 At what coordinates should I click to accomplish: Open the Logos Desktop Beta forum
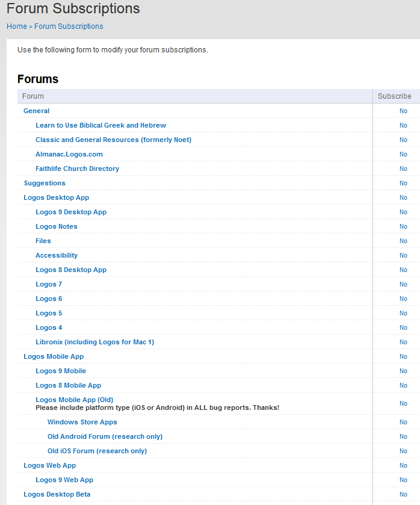click(x=57, y=494)
